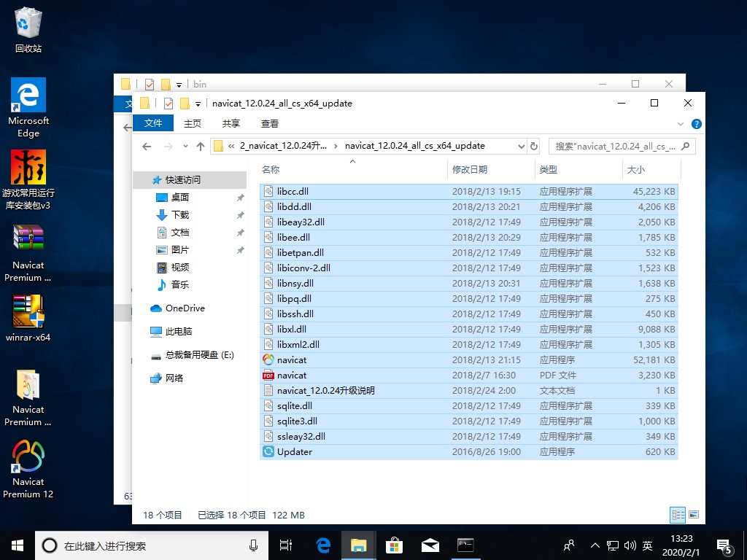Switch to details view layout button
Image resolution: width=747 pixels, height=560 pixels.
(x=678, y=515)
